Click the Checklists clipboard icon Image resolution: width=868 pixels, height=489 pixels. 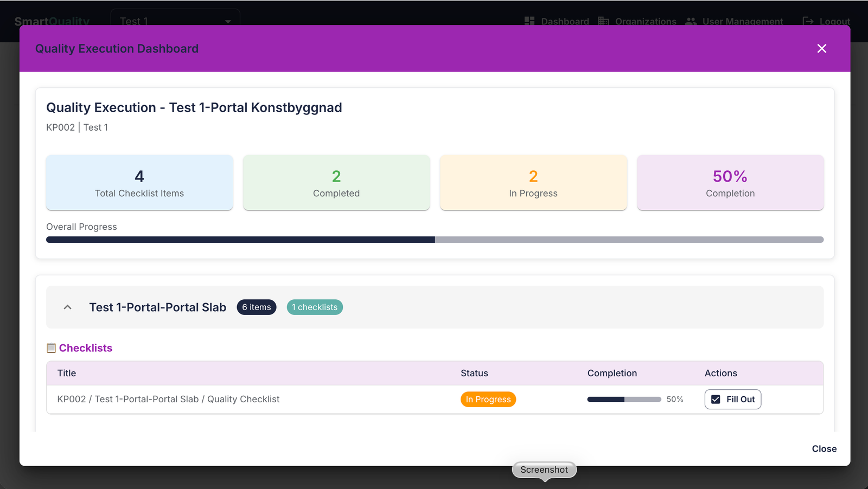[52, 348]
